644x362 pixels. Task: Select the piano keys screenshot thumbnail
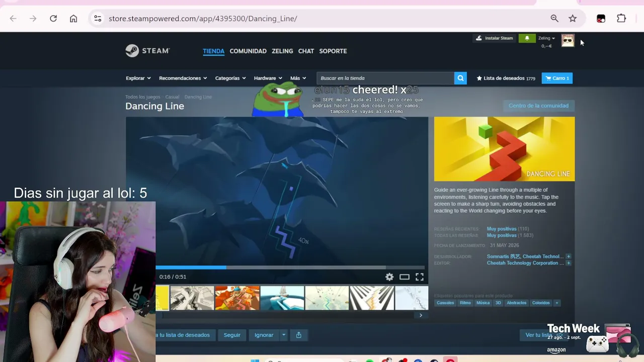tap(372, 298)
